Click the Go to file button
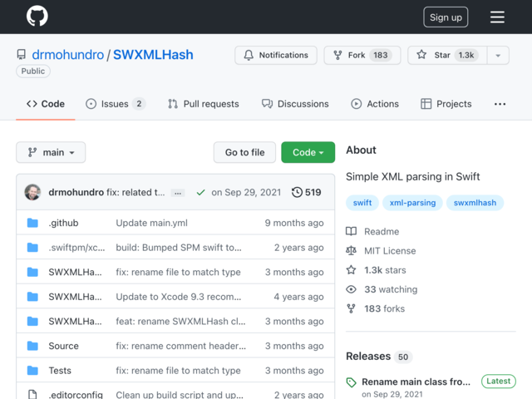This screenshot has width=532, height=399. [244, 152]
